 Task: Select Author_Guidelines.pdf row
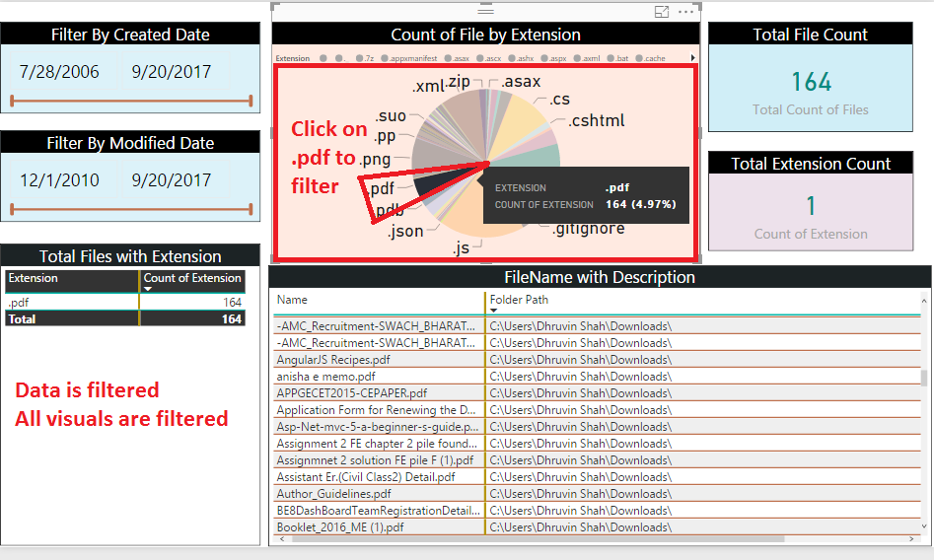click(598, 493)
